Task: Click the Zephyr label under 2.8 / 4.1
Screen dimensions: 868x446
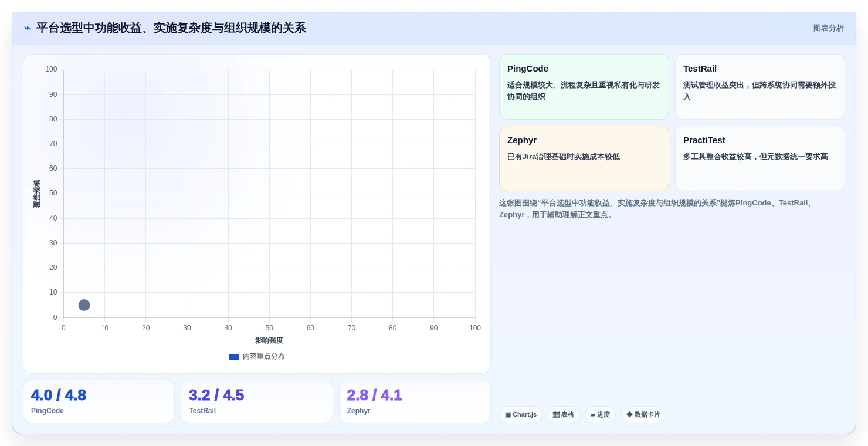Action: [359, 411]
